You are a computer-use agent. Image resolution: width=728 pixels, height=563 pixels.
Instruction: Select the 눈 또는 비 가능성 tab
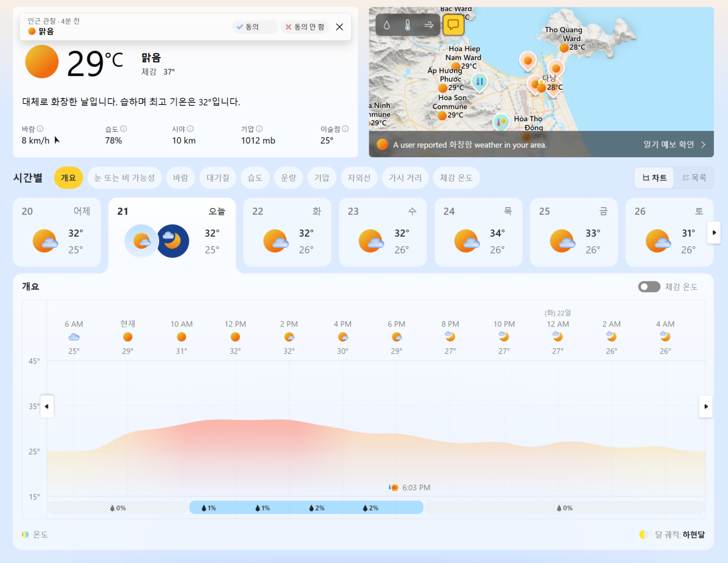[124, 178]
